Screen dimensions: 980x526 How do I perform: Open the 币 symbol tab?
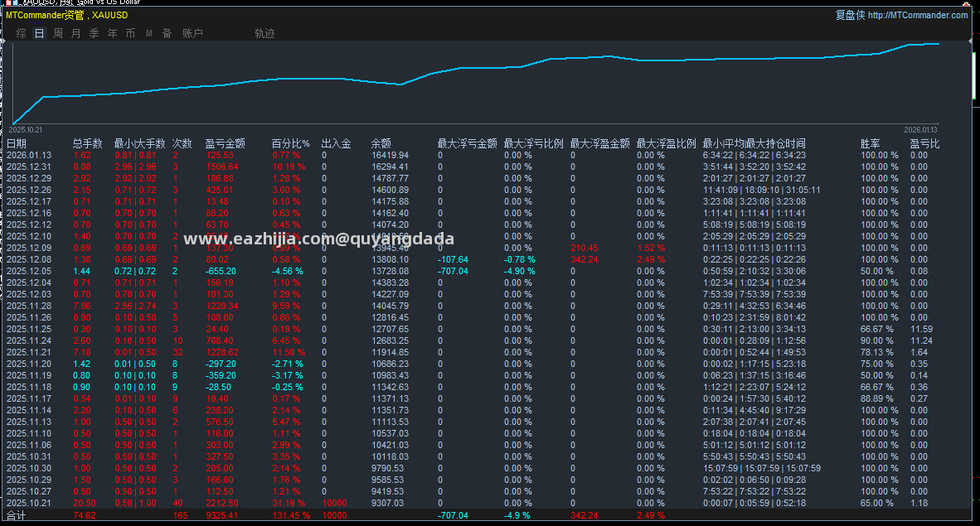[130, 34]
